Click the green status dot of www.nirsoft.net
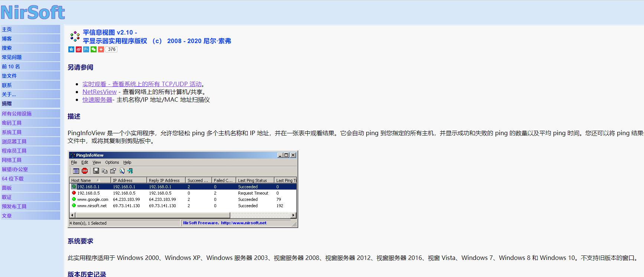644x277 pixels. [x=74, y=205]
